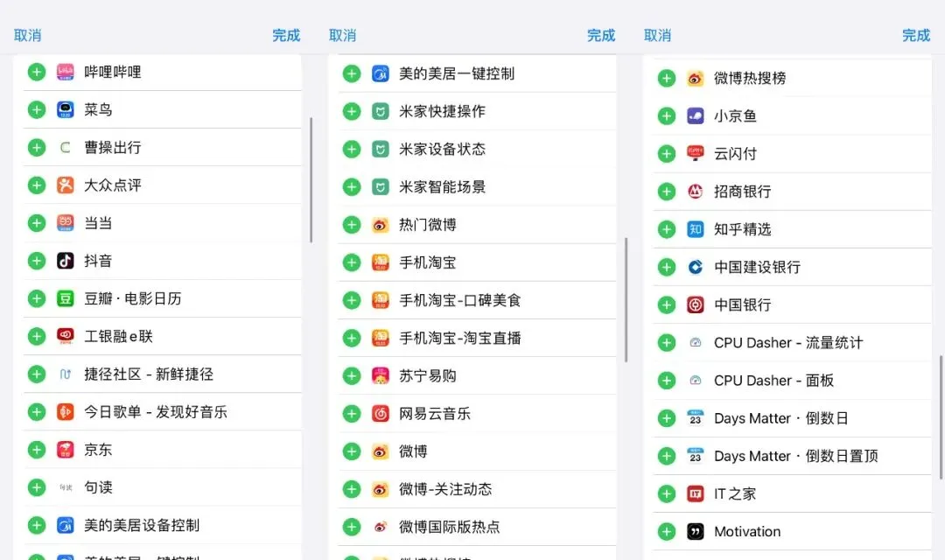Cancel editing in the left panel
This screenshot has width=945, height=560.
(28, 36)
